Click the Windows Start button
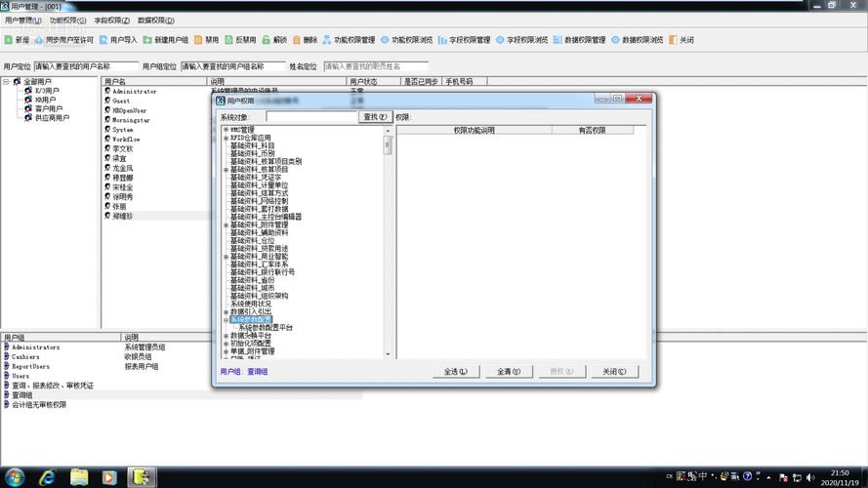 15,477
